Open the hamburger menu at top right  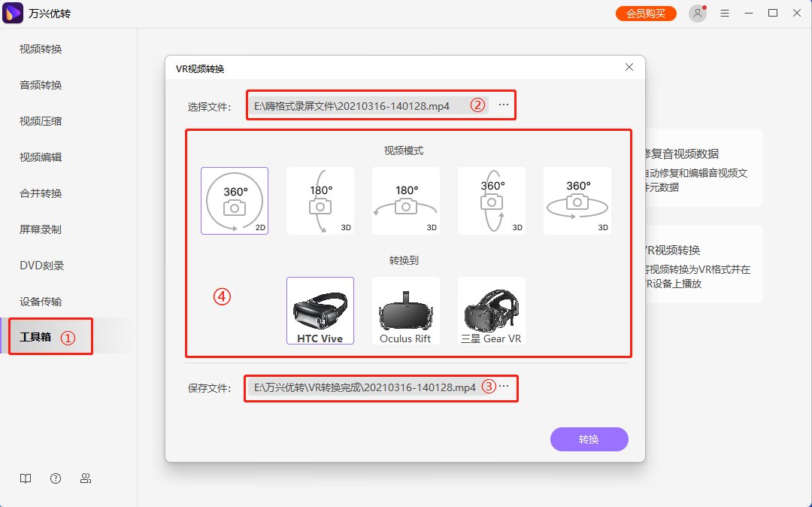click(x=725, y=13)
